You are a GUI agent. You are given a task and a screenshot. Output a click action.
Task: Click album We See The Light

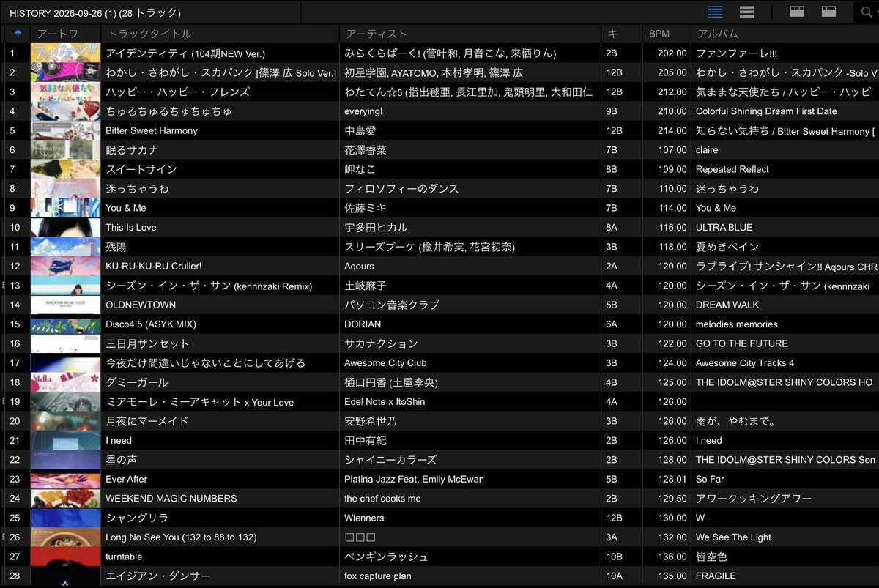pos(733,537)
